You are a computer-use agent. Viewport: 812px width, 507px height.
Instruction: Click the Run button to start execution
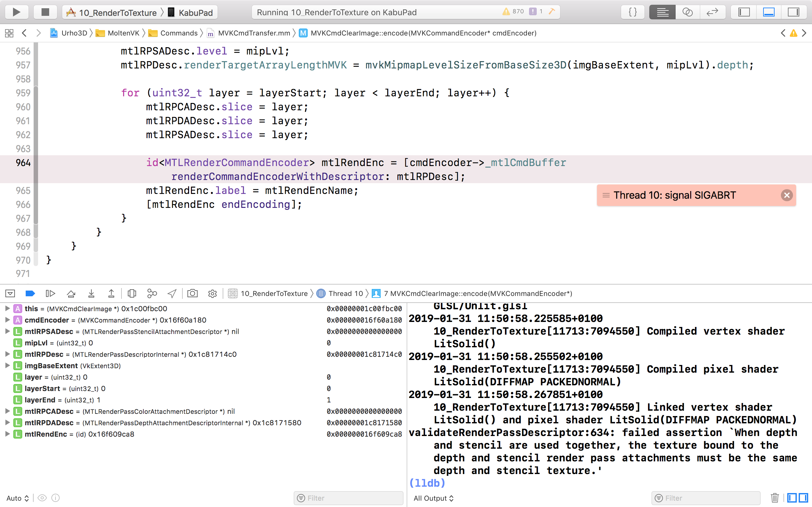[x=16, y=12]
